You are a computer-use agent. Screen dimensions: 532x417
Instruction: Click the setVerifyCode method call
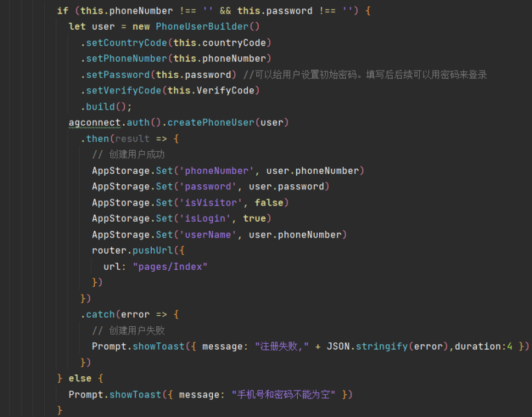(123, 91)
